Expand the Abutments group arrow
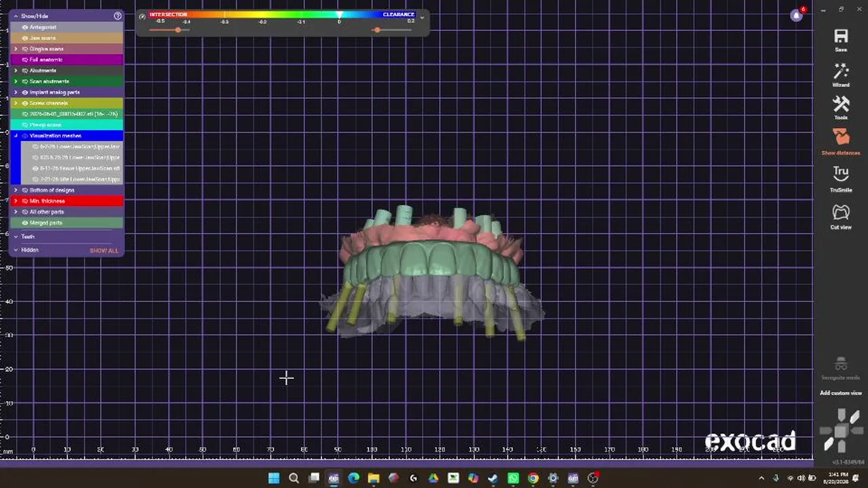This screenshot has height=488, width=868. click(x=16, y=70)
